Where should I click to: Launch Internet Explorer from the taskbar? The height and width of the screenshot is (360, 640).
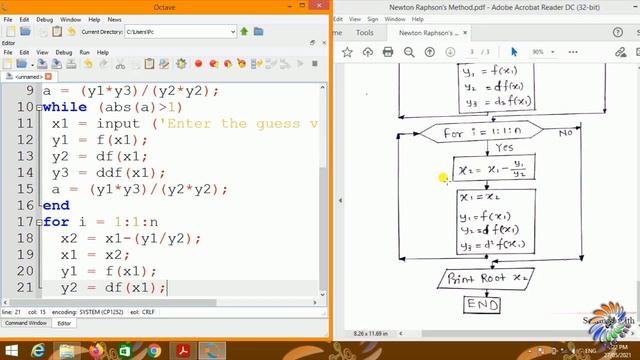coord(38,351)
